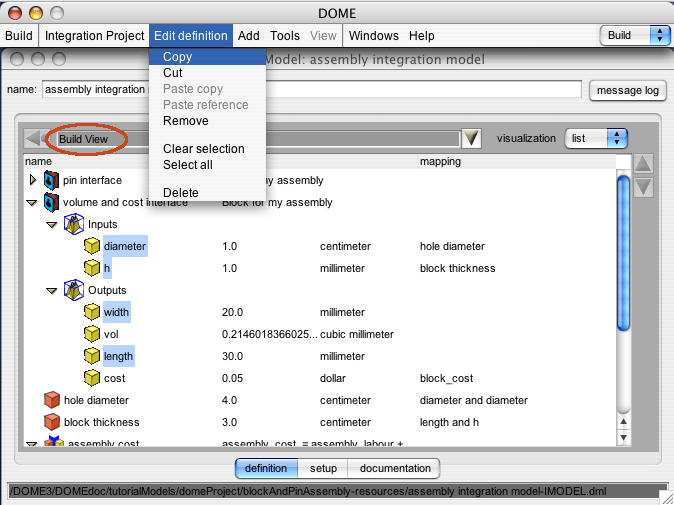The image size is (674, 505).
Task: Click the yellow cube icon beside width
Action: click(x=92, y=312)
